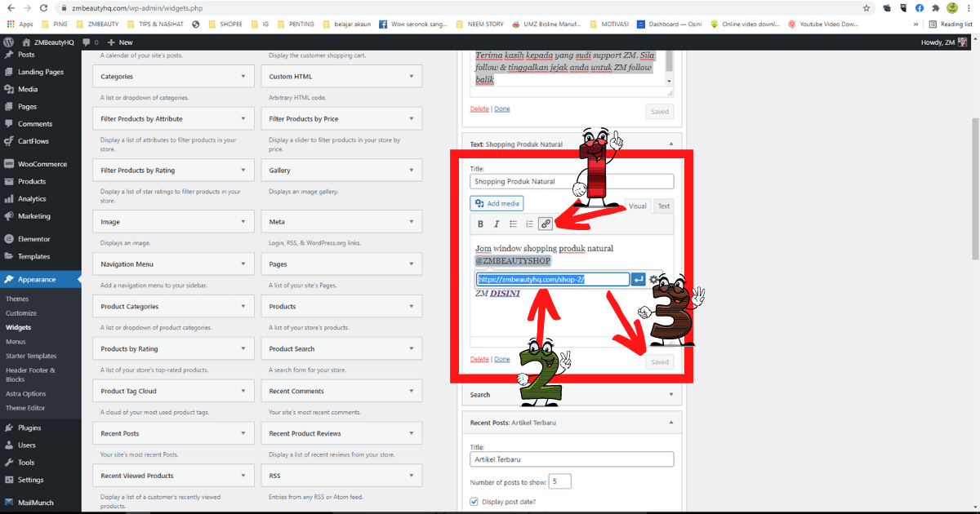The width and height of the screenshot is (980, 514).
Task: Apply italic formatting in text widget
Action: 497,224
